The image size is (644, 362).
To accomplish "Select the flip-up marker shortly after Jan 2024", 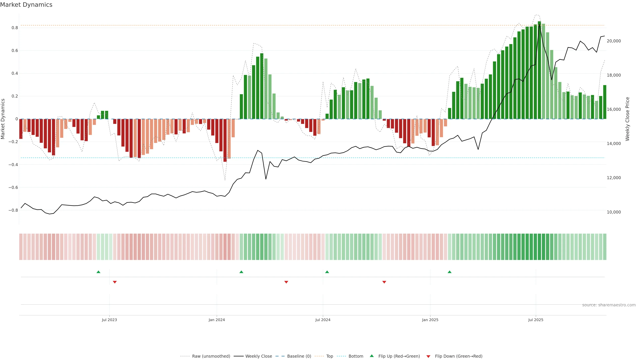I will point(241,272).
